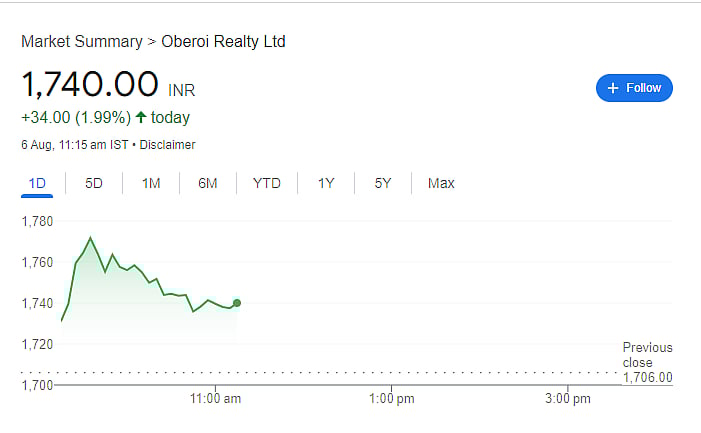This screenshot has height=433, width=701.
Task: View the 5Y price history tab
Action: click(383, 183)
